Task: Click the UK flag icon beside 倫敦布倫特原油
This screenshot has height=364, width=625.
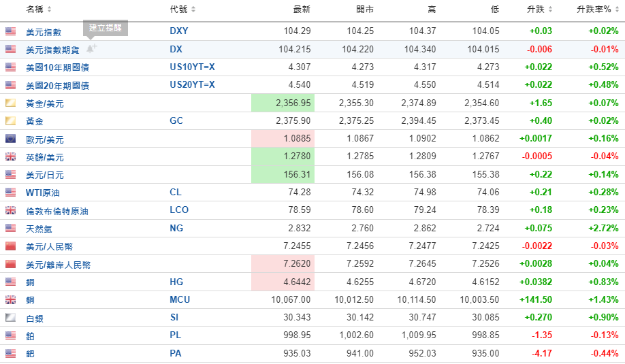Action: [10, 210]
